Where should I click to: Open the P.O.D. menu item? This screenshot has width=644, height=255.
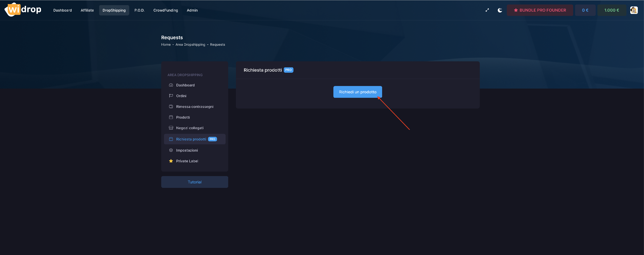(139, 10)
